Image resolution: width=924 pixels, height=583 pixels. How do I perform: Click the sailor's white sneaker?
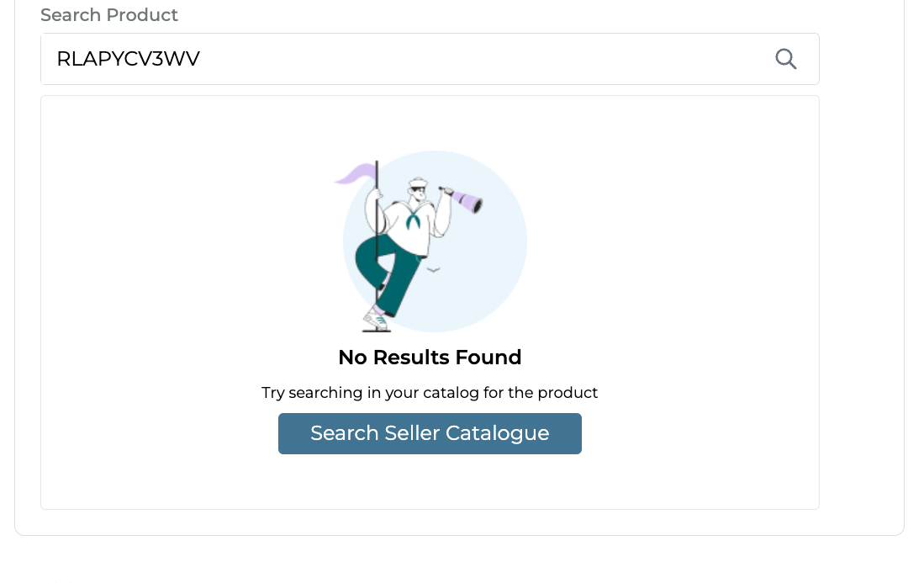[x=376, y=320]
